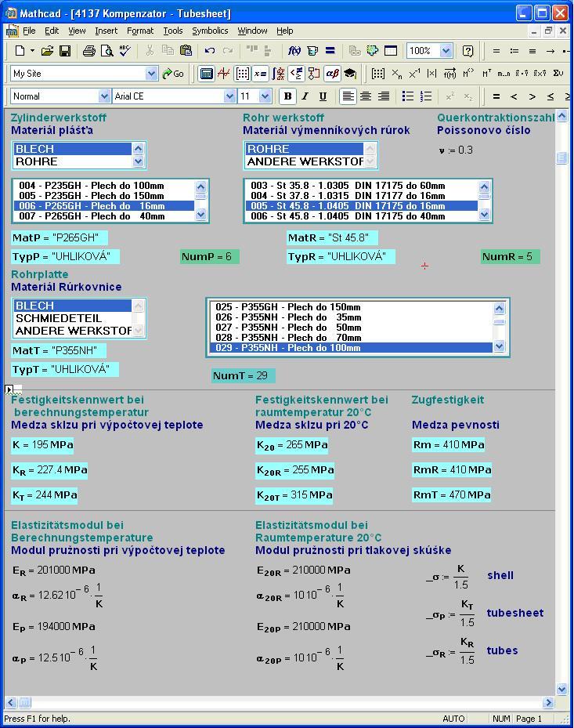
Task: Insert a matrix transpose with Mᵀ icon
Action: (486, 74)
